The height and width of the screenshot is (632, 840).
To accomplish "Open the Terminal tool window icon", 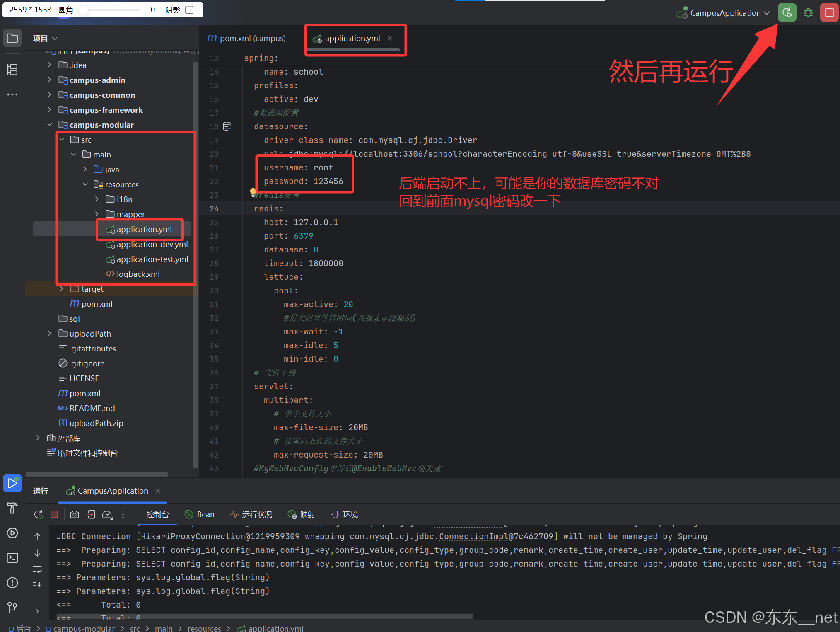I will tap(12, 558).
